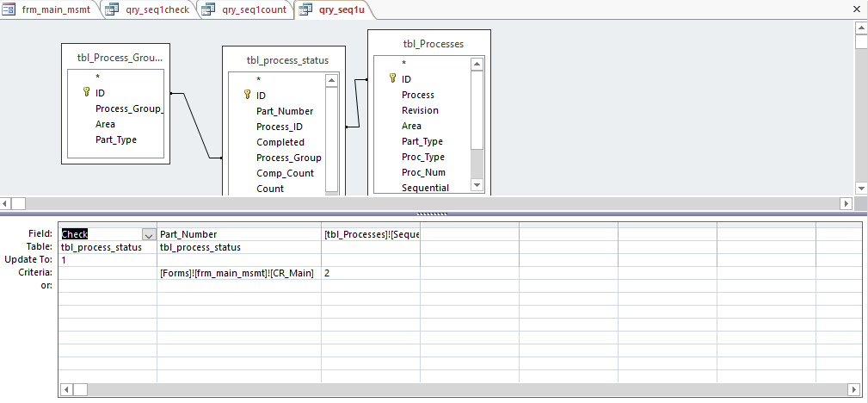
Task: Select Proc_Num field in tbl_Processes
Action: pos(423,172)
